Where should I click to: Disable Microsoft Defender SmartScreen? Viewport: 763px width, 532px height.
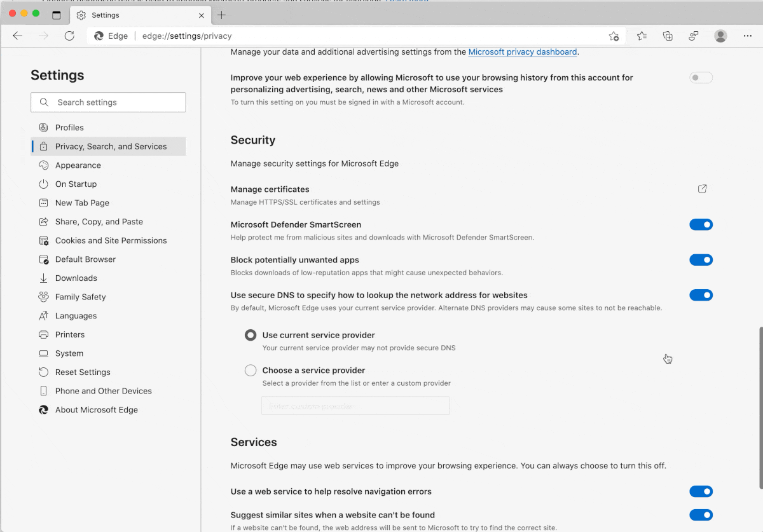[x=701, y=224]
